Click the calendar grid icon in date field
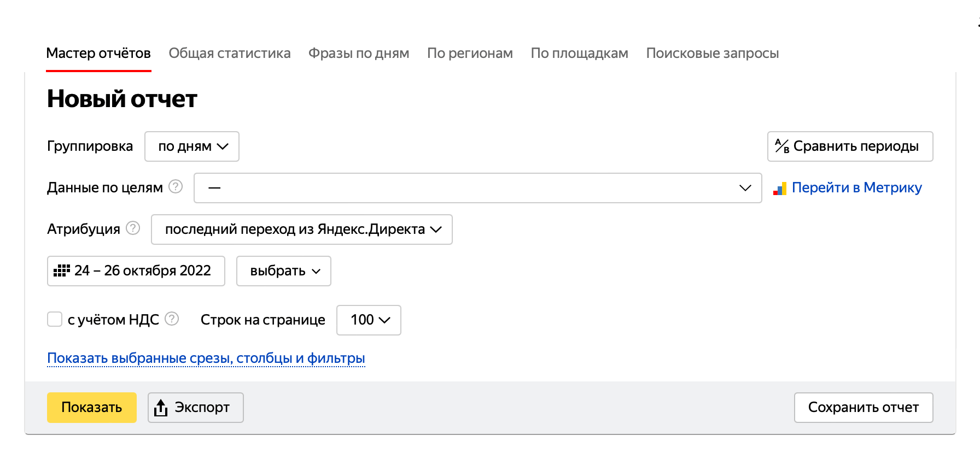Screen dimensions: 980x459 click(x=61, y=270)
